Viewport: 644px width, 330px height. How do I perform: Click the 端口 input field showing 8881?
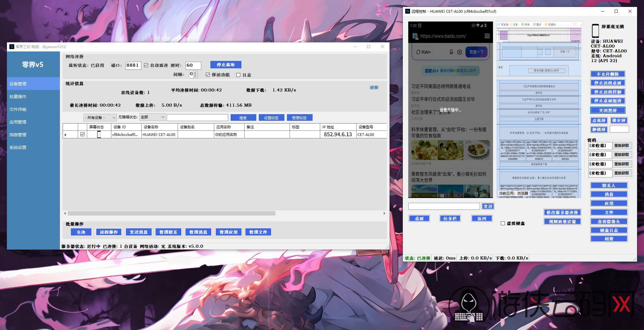click(x=133, y=65)
